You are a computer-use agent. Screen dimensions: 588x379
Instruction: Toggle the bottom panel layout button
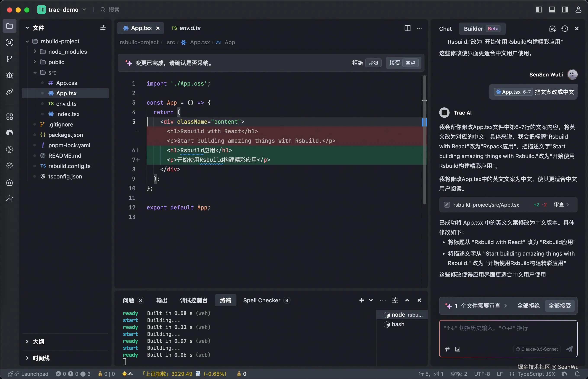point(552,10)
